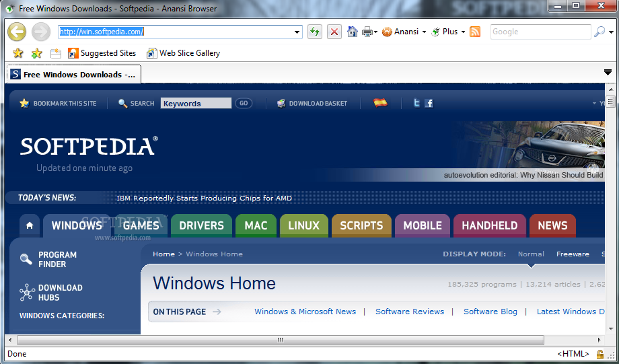Open the Scripts section tab
Image resolution: width=619 pixels, height=364 pixels.
click(361, 225)
